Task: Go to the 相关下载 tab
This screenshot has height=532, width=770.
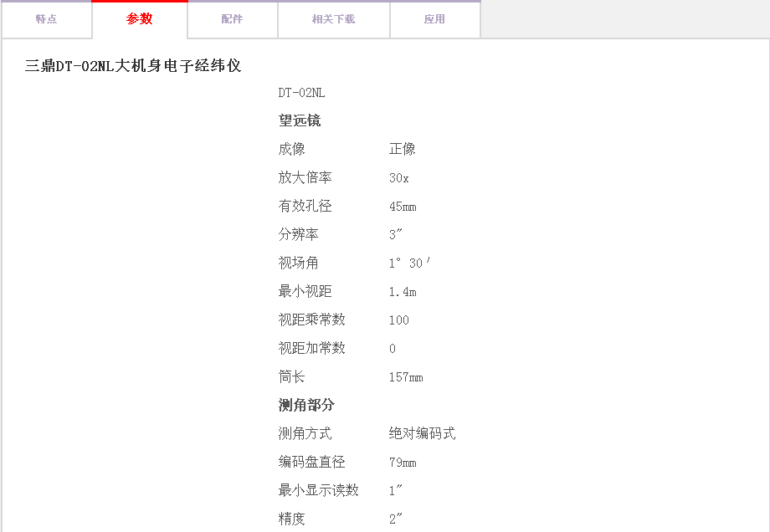Action: pos(333,19)
